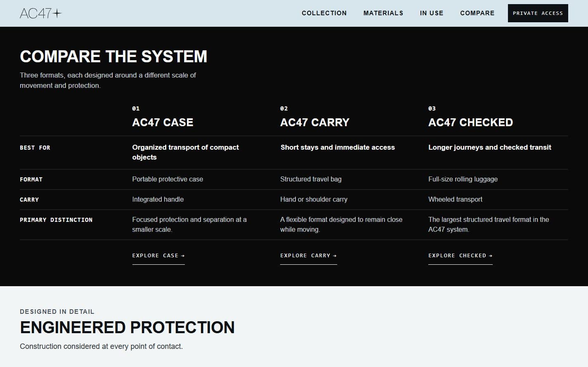Click the AC47+ logo

click(x=40, y=13)
